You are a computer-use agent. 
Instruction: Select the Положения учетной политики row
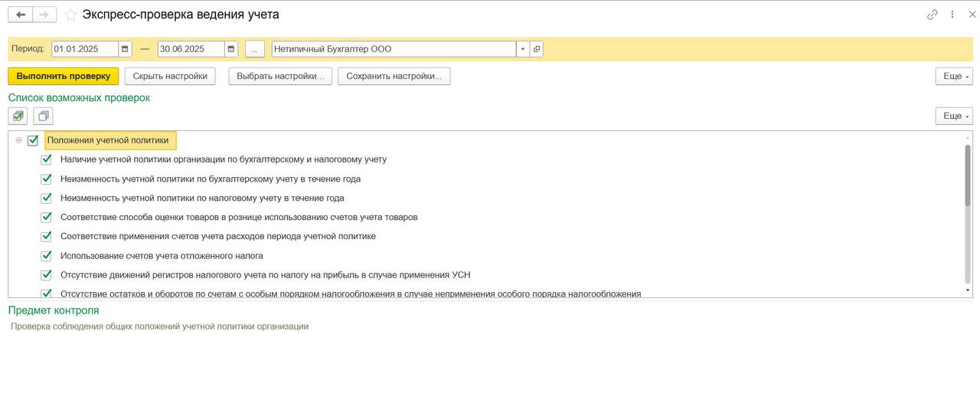coord(110,140)
